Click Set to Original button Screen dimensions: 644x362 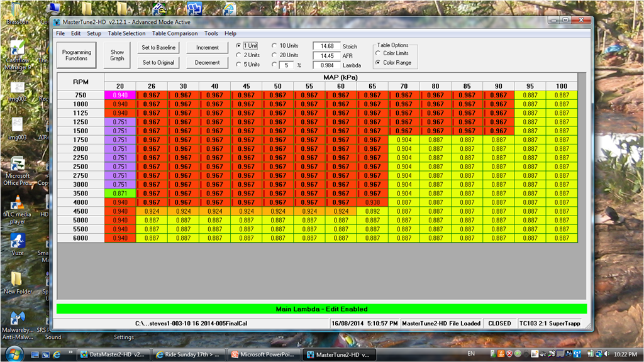tap(158, 63)
